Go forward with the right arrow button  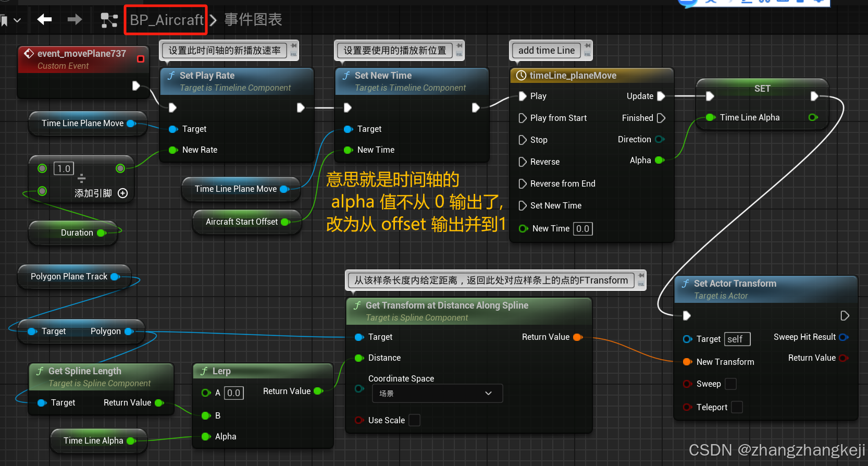75,20
